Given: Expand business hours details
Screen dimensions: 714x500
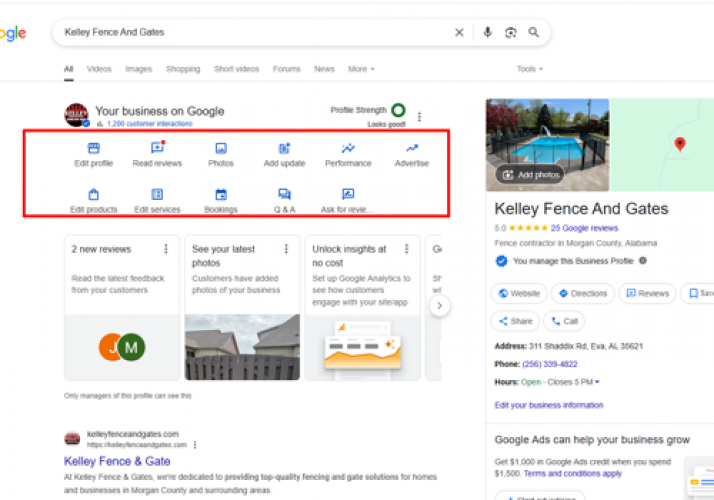Looking at the screenshot, I should click(597, 382).
